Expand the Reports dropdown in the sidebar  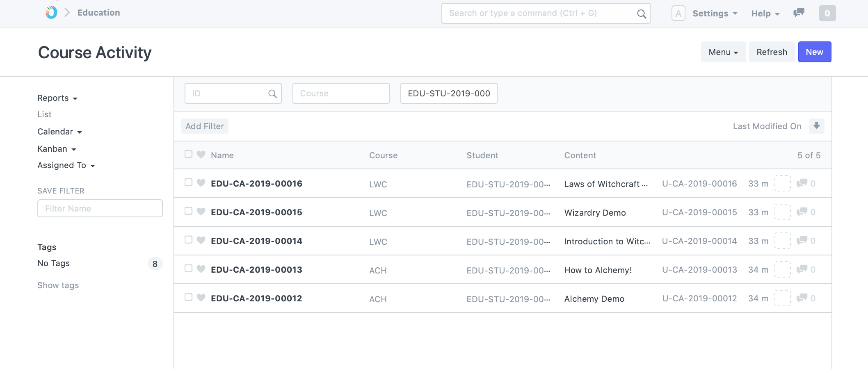coord(57,98)
